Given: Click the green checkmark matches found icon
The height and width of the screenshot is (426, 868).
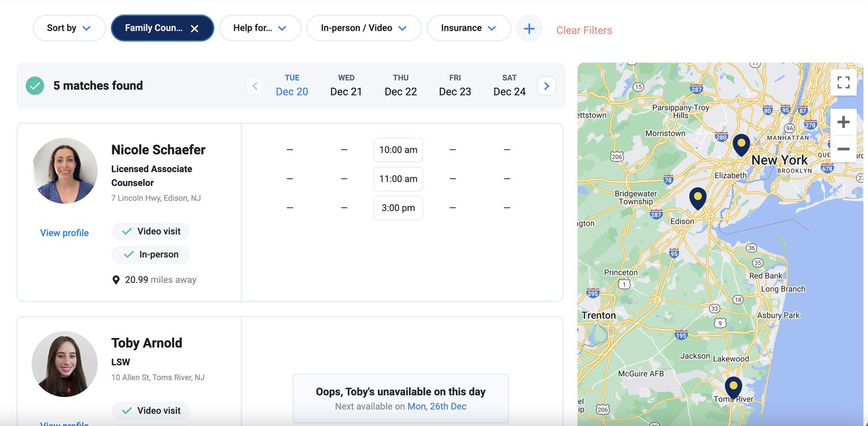Looking at the screenshot, I should click(x=35, y=86).
